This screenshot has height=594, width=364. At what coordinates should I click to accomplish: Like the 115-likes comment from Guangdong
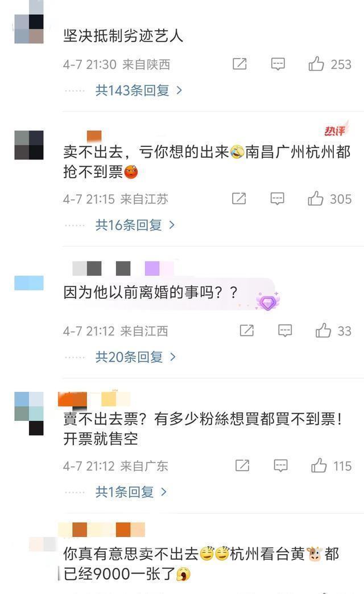click(x=318, y=465)
